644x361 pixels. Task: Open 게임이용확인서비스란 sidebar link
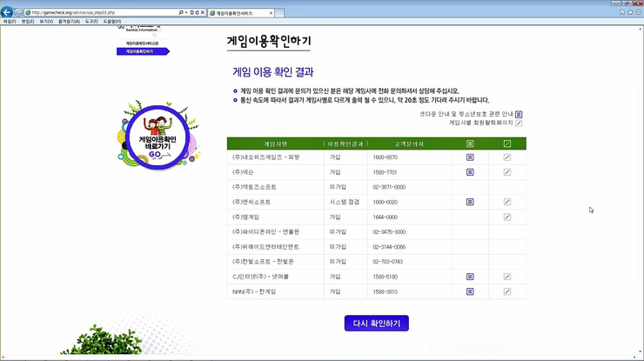tap(142, 43)
